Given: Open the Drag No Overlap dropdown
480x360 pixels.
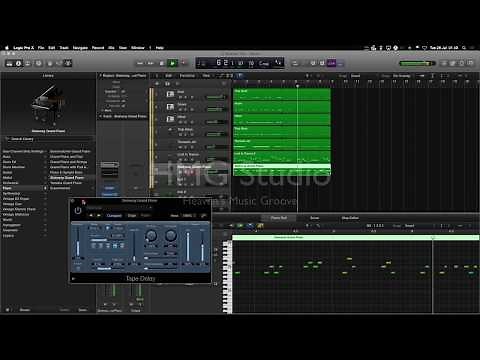Looking at the screenshot, I should point(403,76).
